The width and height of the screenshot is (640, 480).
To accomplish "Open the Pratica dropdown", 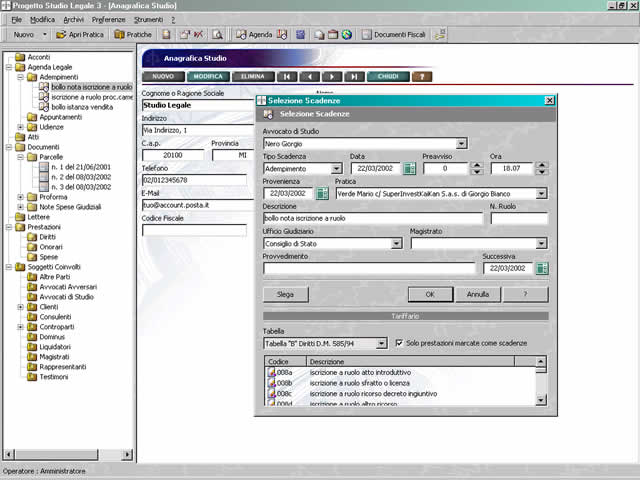I will coord(541,193).
